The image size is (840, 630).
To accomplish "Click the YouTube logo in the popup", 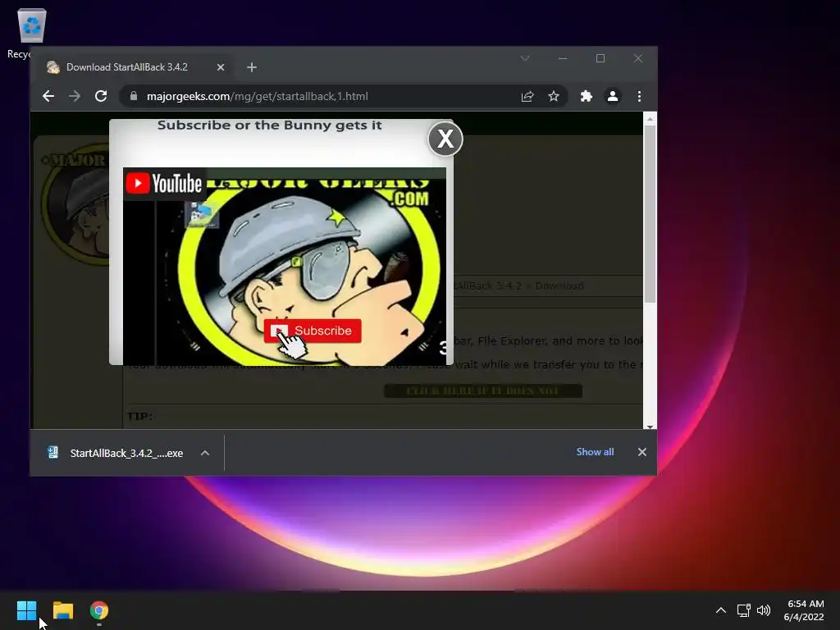I will point(164,184).
